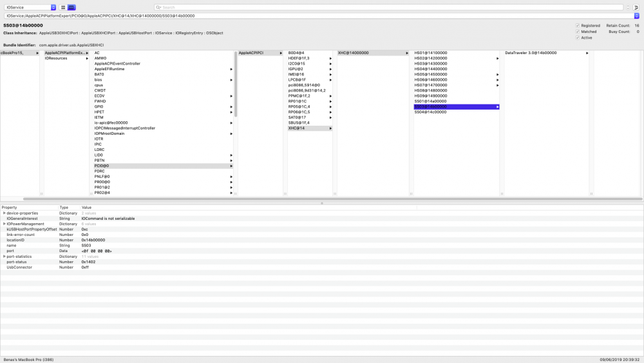644x363 pixels.
Task: Toggle the Registered checkbox
Action: tap(578, 26)
